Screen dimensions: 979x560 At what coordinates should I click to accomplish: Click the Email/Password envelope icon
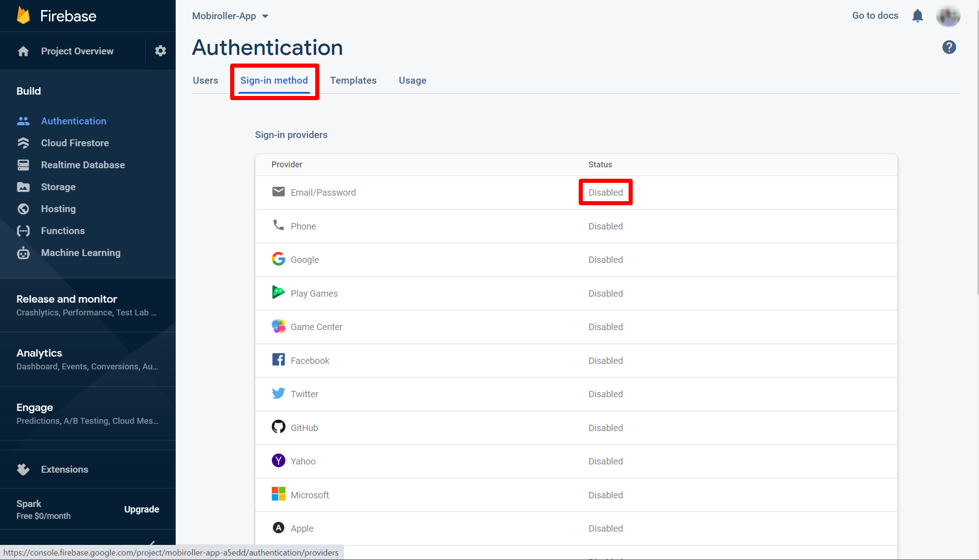coord(279,192)
